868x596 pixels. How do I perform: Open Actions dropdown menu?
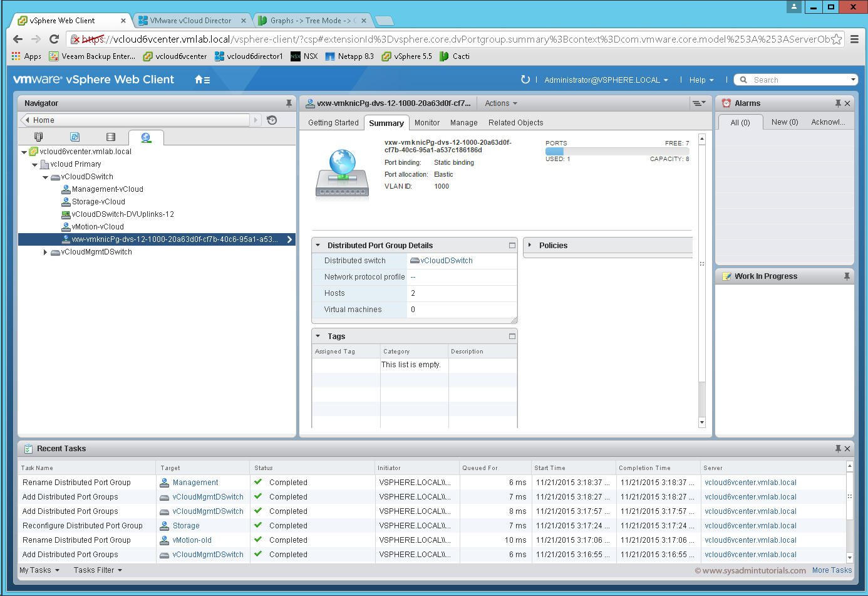[501, 103]
